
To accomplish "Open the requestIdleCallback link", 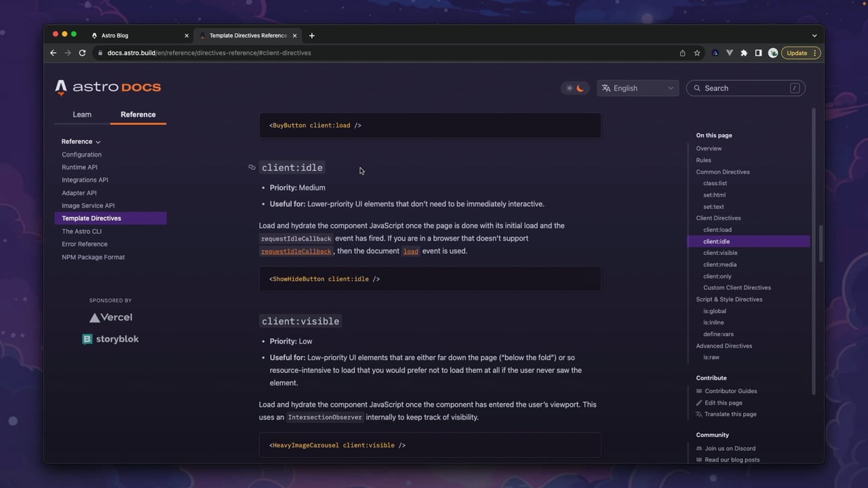I will tap(296, 251).
